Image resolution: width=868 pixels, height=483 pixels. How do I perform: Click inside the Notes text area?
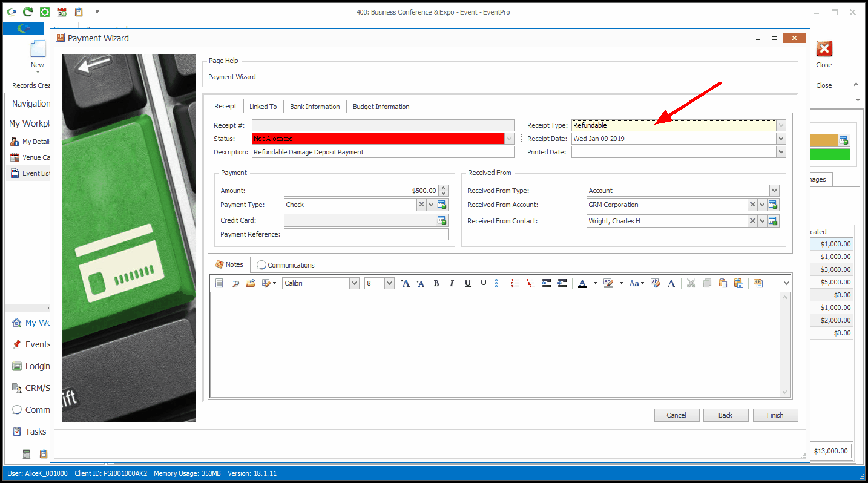496,344
